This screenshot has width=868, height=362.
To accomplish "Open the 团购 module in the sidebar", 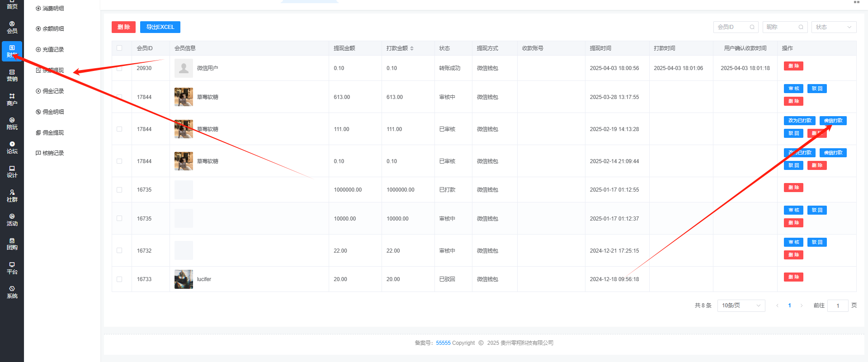I will point(12,244).
